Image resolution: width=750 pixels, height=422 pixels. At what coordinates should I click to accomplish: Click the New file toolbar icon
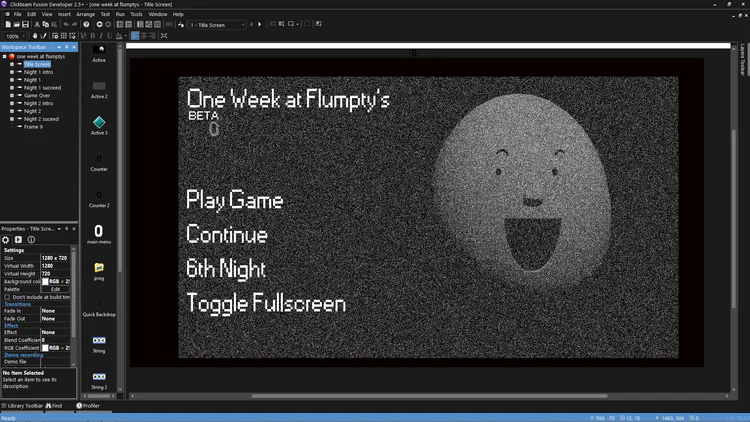[x=8, y=24]
